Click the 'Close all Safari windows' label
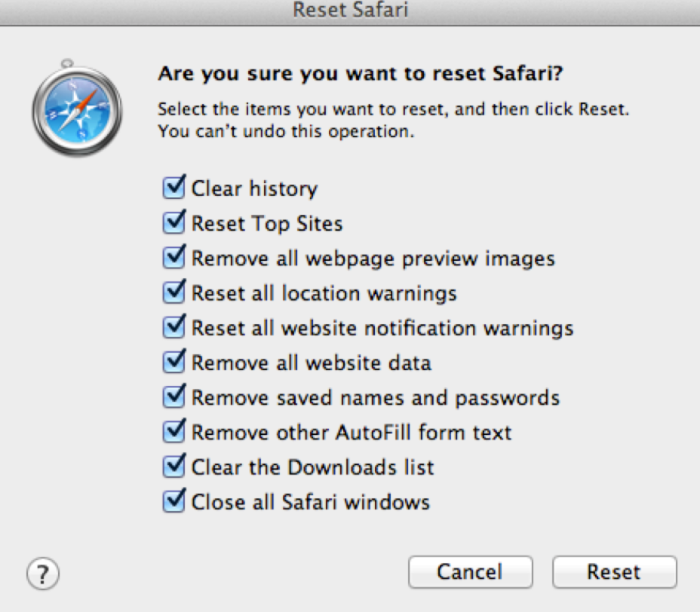This screenshot has height=612, width=700. [x=310, y=502]
